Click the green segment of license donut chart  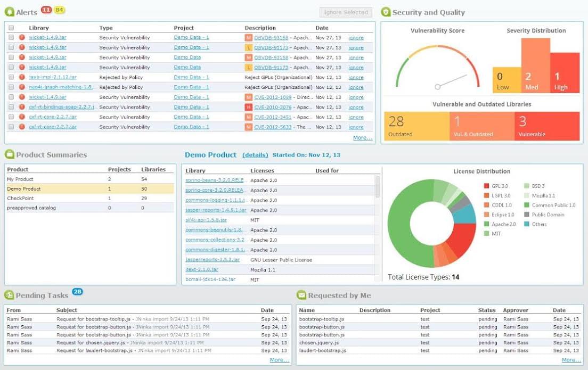pyautogui.click(x=399, y=225)
